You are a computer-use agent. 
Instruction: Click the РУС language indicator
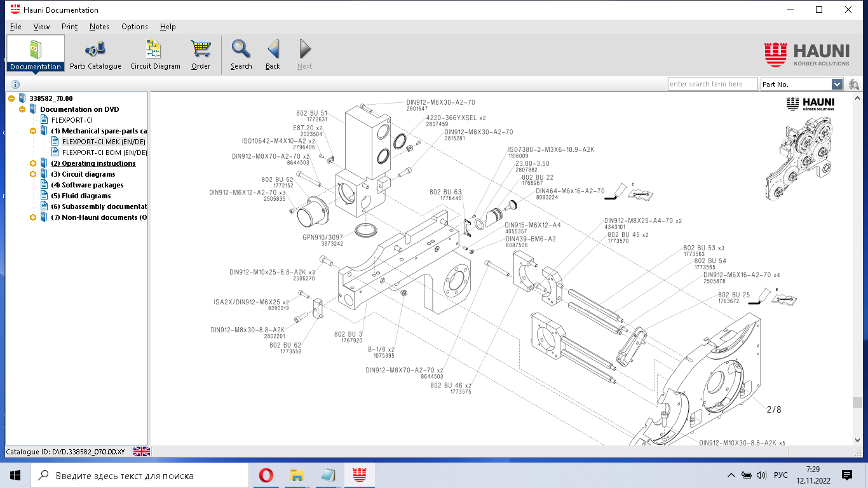pyautogui.click(x=781, y=475)
